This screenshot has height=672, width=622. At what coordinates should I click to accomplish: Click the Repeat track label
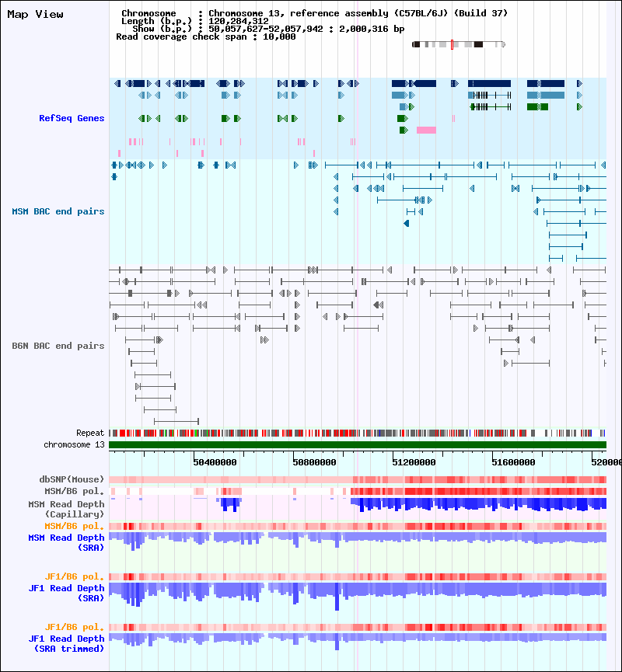pos(90,433)
